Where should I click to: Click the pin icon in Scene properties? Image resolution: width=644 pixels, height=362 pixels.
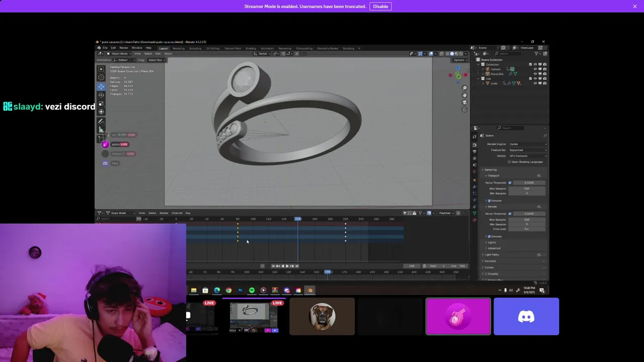(x=544, y=136)
